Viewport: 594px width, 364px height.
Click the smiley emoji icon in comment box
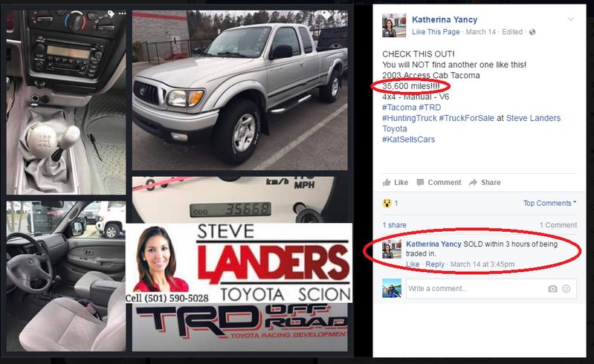coord(566,289)
